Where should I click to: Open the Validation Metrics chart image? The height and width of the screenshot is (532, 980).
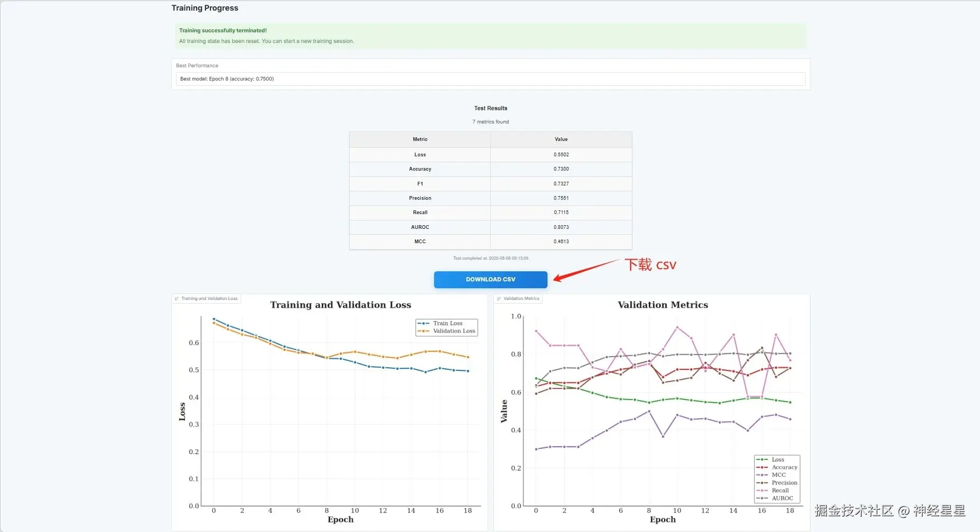[651, 413]
